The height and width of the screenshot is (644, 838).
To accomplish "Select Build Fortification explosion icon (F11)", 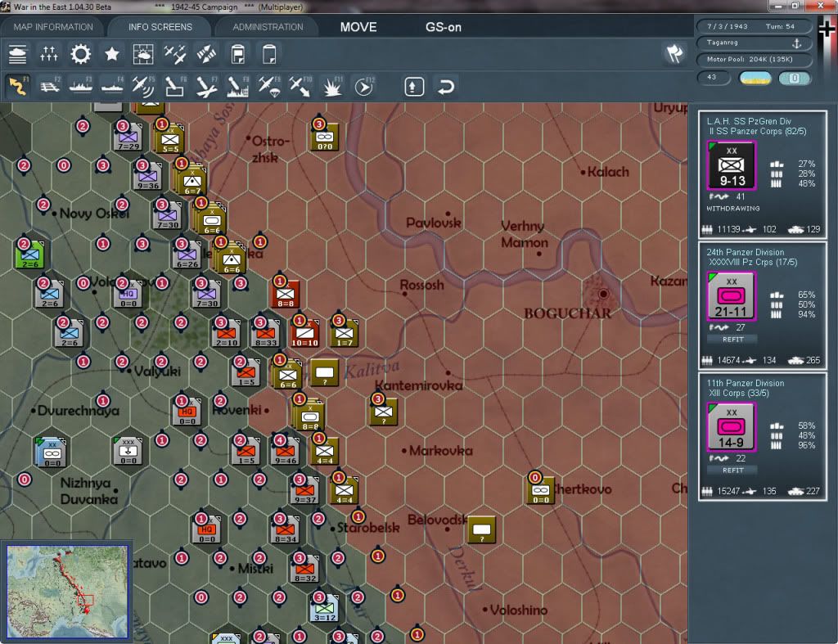I will click(332, 86).
